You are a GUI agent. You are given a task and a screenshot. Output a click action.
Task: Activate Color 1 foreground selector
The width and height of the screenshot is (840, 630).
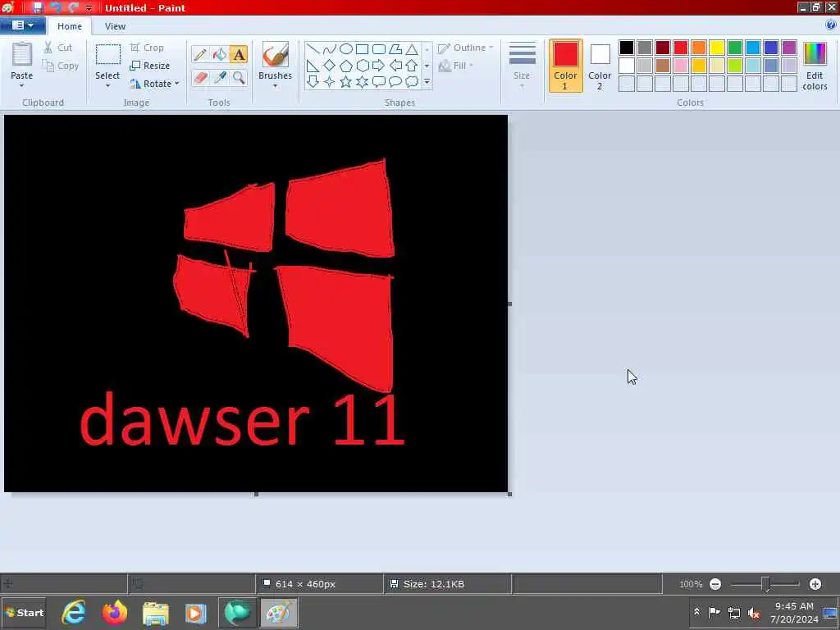point(566,66)
